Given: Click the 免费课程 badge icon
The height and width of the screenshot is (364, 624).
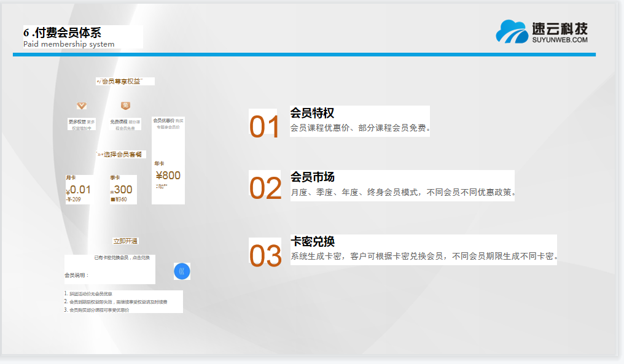Looking at the screenshot, I should (x=125, y=106).
